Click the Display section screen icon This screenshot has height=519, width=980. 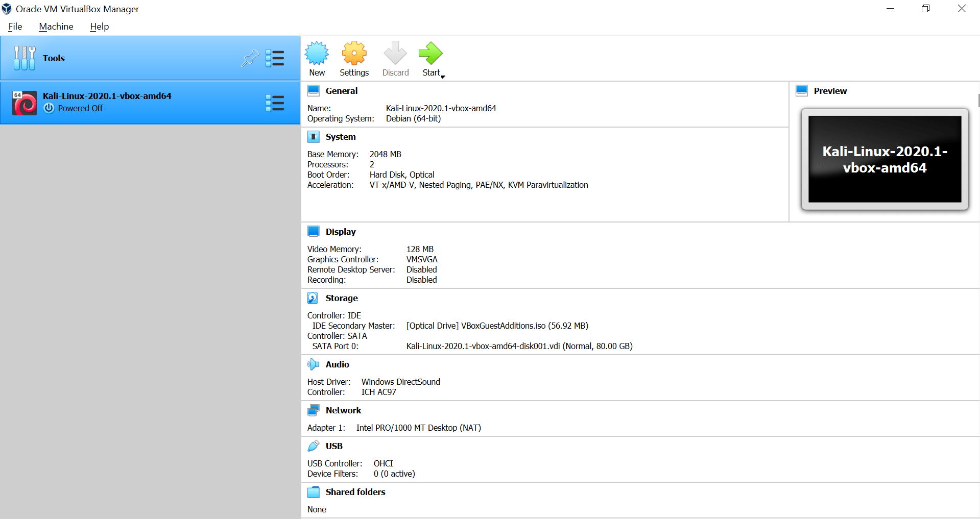313,232
